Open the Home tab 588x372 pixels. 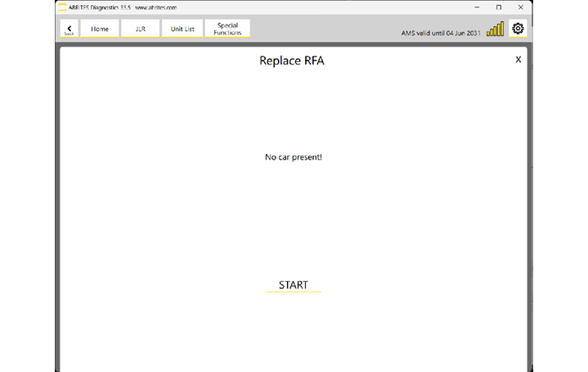[100, 29]
